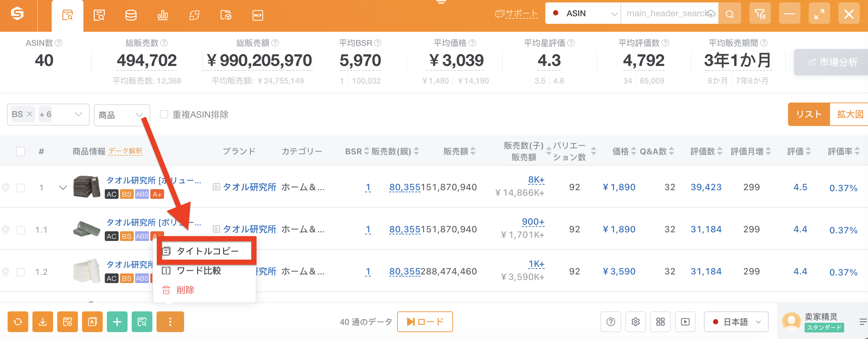Open the 商品 dropdown
This screenshot has width=868, height=339.
tap(122, 115)
